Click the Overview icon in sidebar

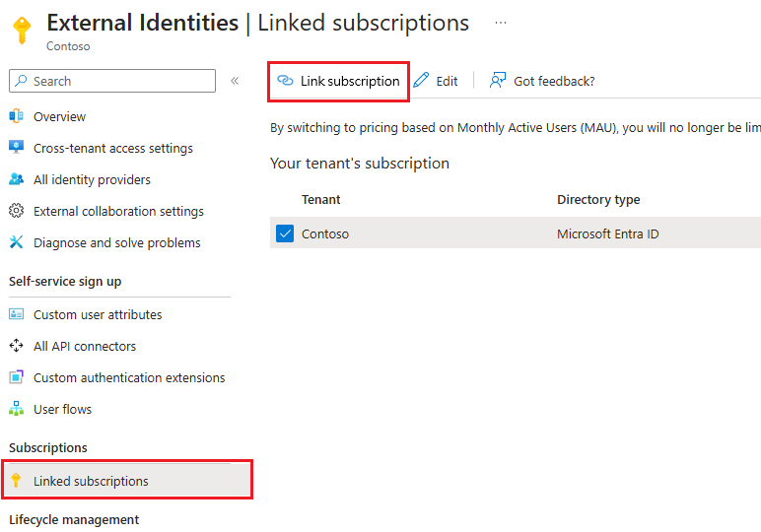16,116
